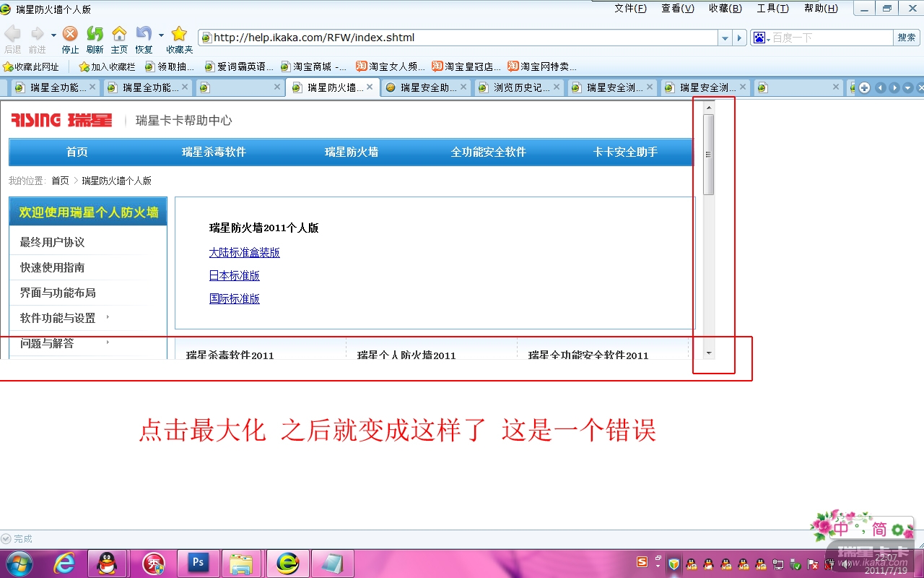Open the address bar URL history dropdown
The height and width of the screenshot is (578, 924).
click(725, 38)
